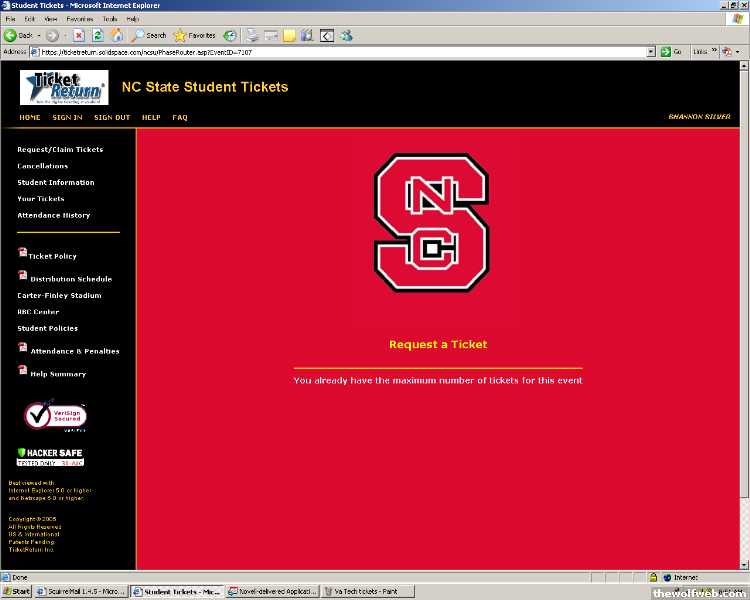Click the Hacker Safe badge
750x600 pixels.
tap(50, 457)
